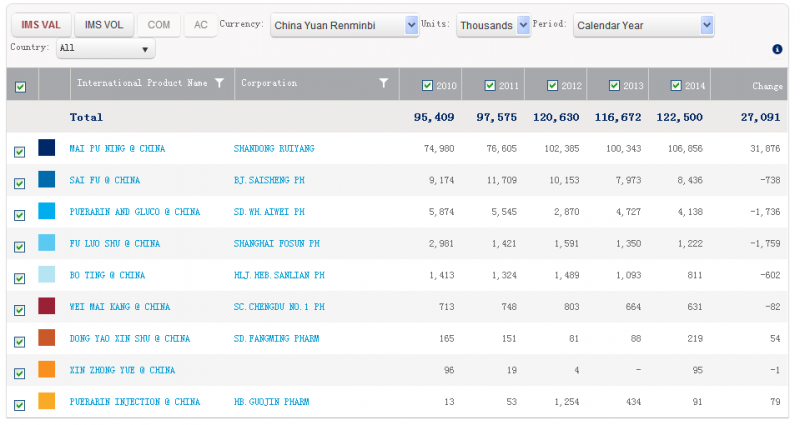
Task: Open the Currency dropdown
Action: (x=345, y=25)
